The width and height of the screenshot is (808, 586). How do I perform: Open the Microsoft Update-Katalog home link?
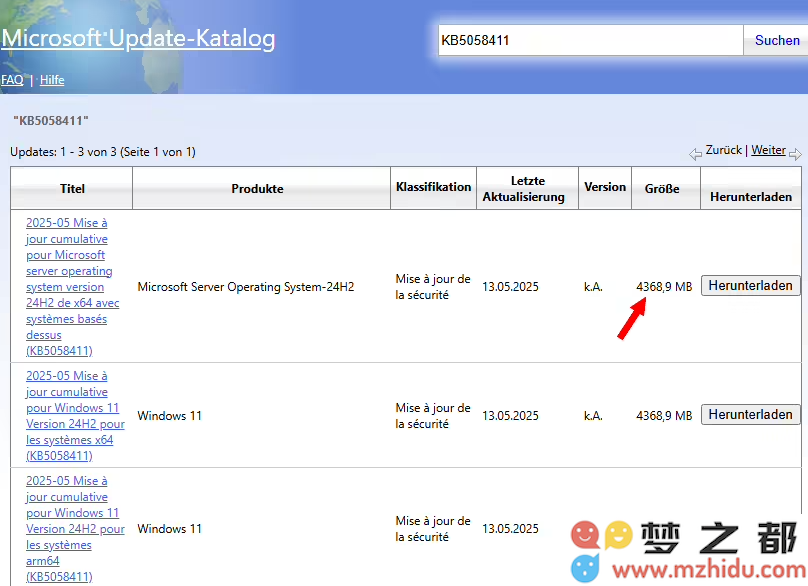138,39
